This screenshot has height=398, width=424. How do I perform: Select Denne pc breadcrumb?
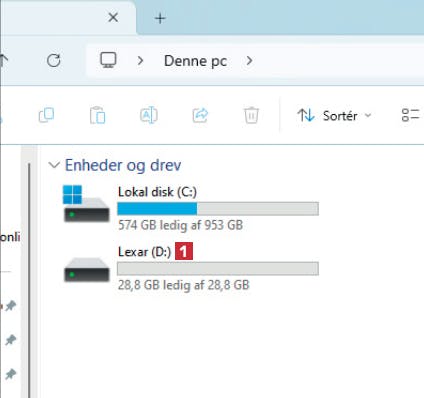coord(196,61)
